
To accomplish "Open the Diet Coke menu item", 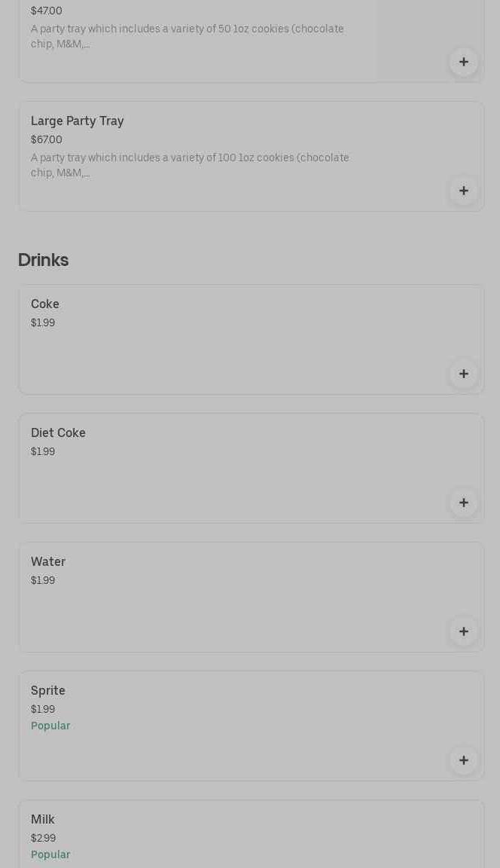I will [x=58, y=433].
